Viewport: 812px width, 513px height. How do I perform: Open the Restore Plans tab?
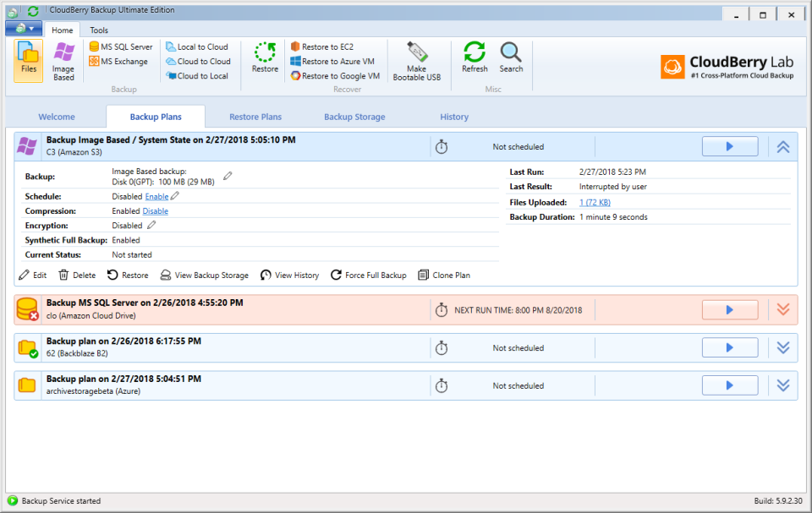[255, 117]
